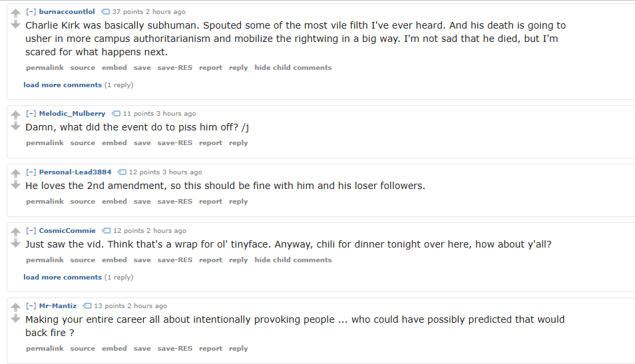
Task: Upvote CosmicCommie's comment
Action: tap(16, 232)
